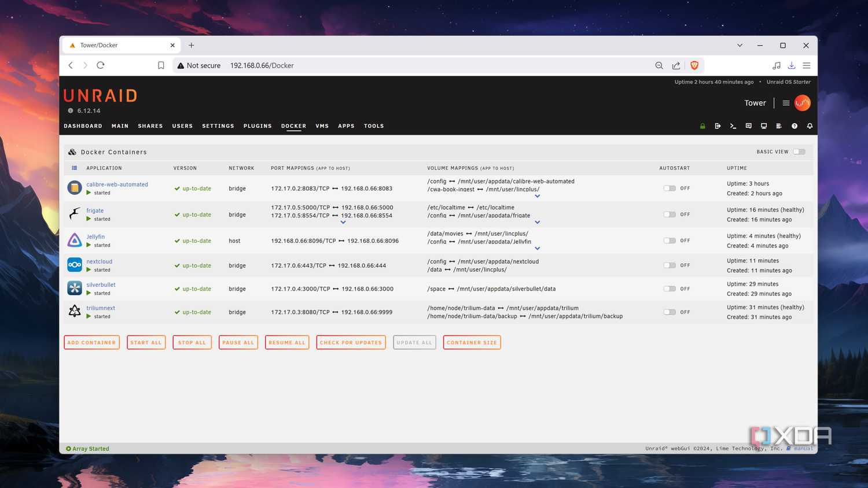Screen dimensions: 868x488
Task: Open a new browser tab
Action: [x=192, y=45]
